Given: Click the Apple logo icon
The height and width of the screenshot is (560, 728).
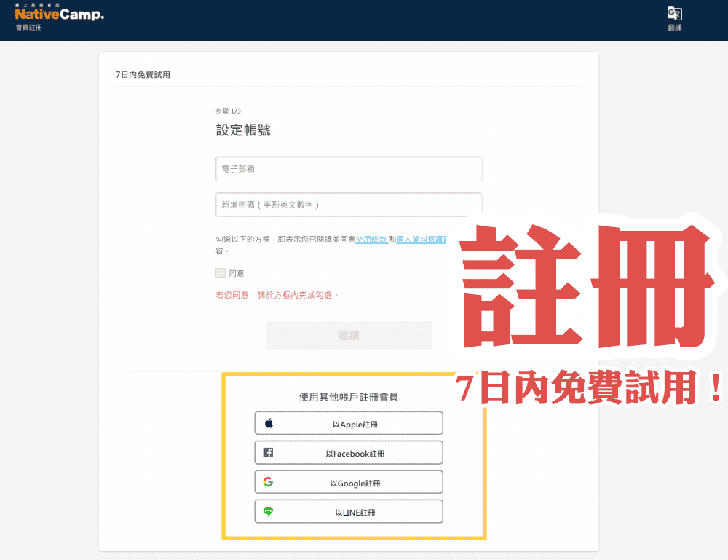Looking at the screenshot, I should coord(269,423).
